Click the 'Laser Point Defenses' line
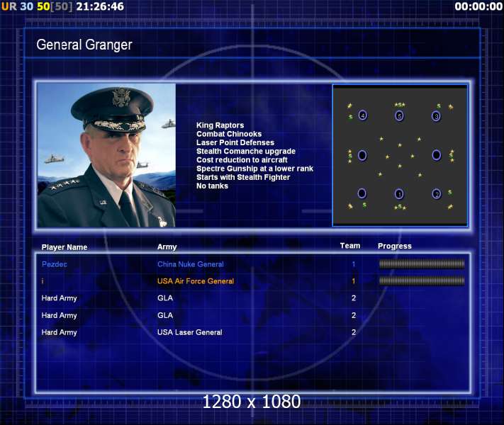This screenshot has height=425, width=504. 235,142
